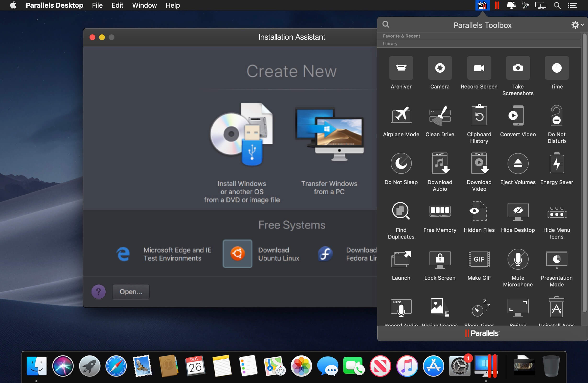Click the Convert Video icon
The width and height of the screenshot is (588, 383).
[518, 115]
